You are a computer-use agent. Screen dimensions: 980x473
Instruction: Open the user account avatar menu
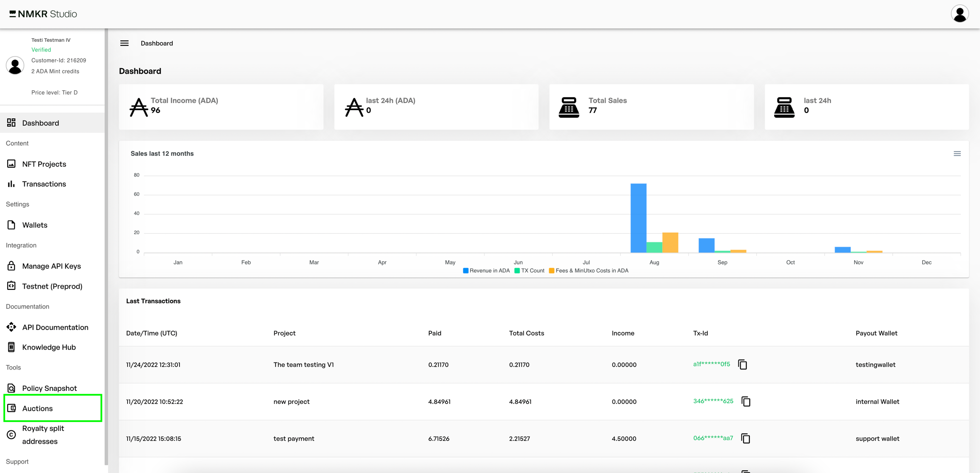[960, 14]
